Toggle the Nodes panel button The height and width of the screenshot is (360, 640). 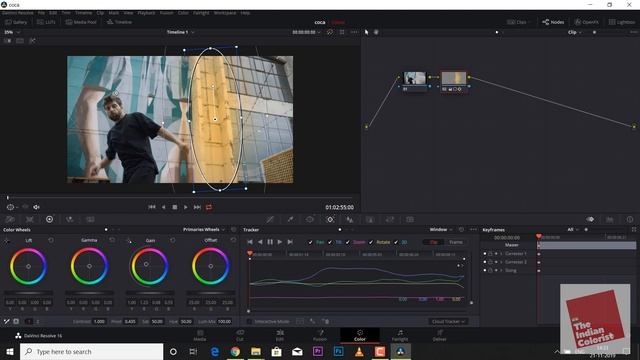(x=553, y=22)
